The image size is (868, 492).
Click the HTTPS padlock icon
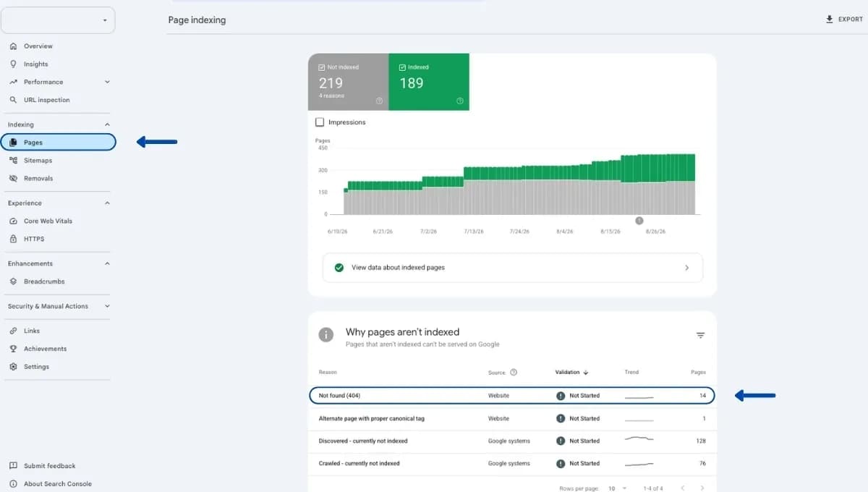coord(13,239)
